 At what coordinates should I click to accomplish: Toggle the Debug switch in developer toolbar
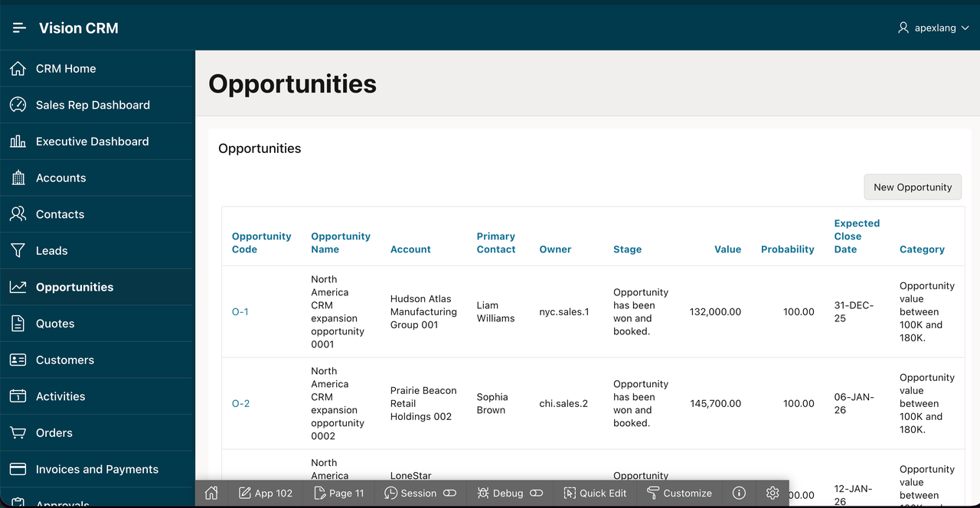tap(536, 493)
